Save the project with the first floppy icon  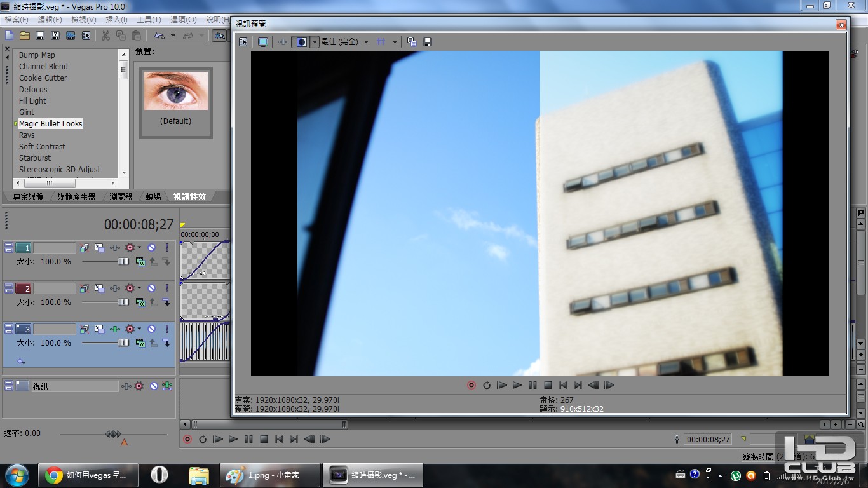(x=40, y=36)
